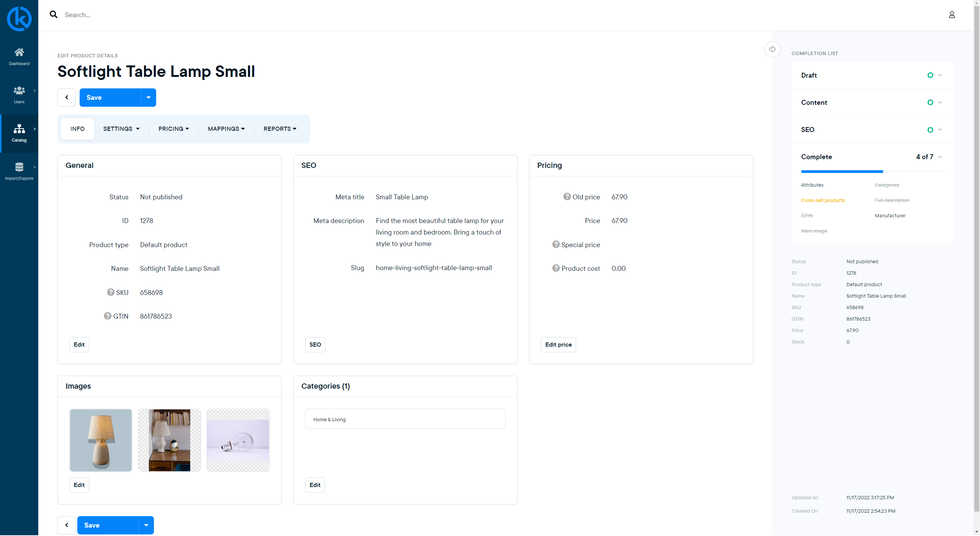This screenshot has width=980, height=536.
Task: Click the user account profile icon
Action: 952,15
